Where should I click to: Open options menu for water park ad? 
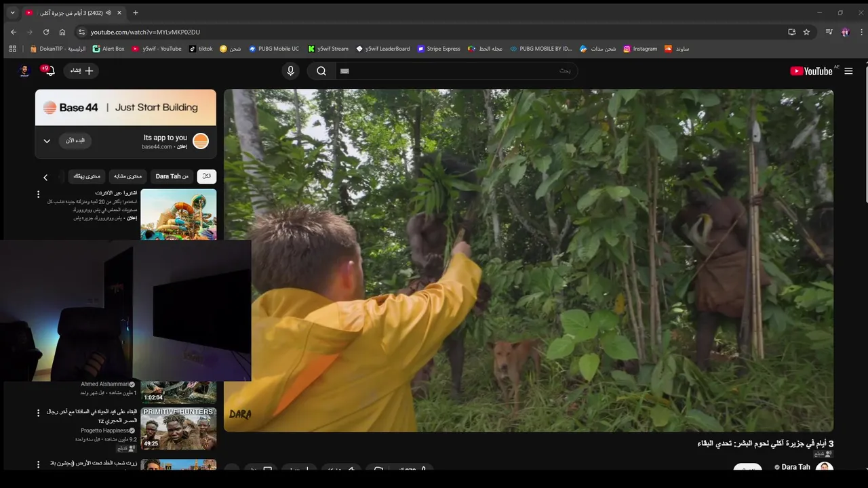point(38,195)
